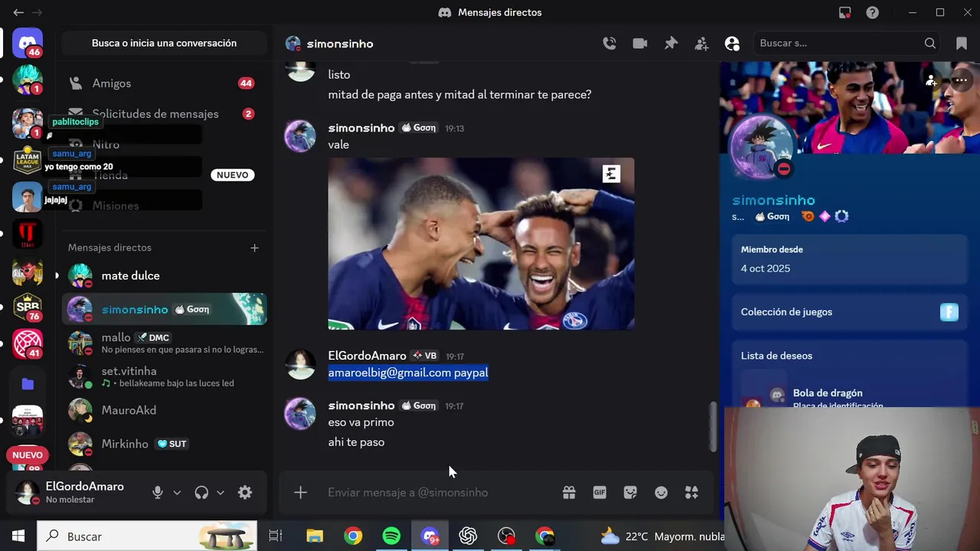Open pinned messages
Viewport: 980px width, 551px height.
point(671,44)
